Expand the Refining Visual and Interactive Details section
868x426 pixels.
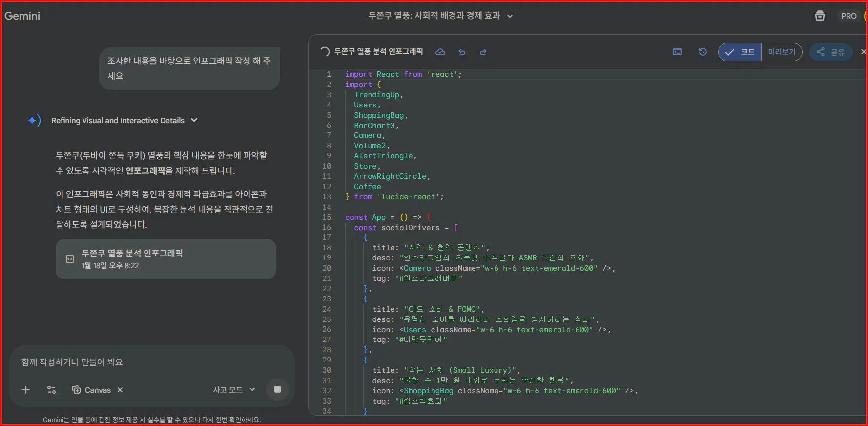click(194, 120)
